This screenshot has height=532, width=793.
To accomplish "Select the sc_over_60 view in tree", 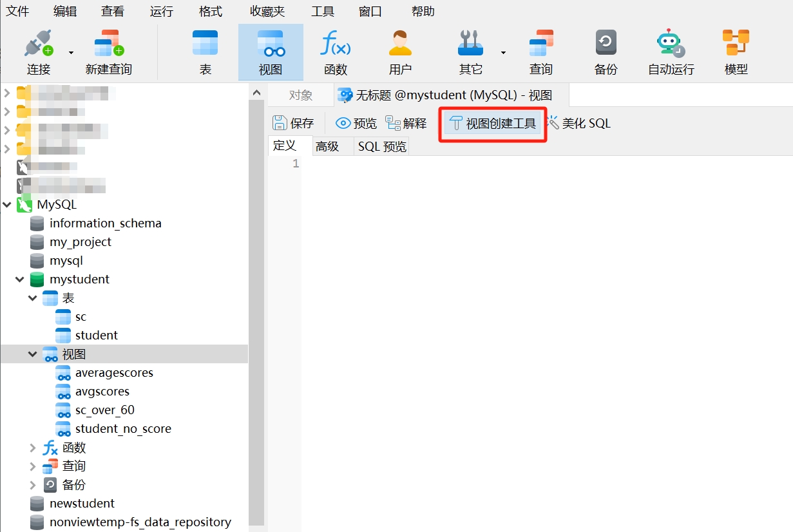I will (104, 410).
